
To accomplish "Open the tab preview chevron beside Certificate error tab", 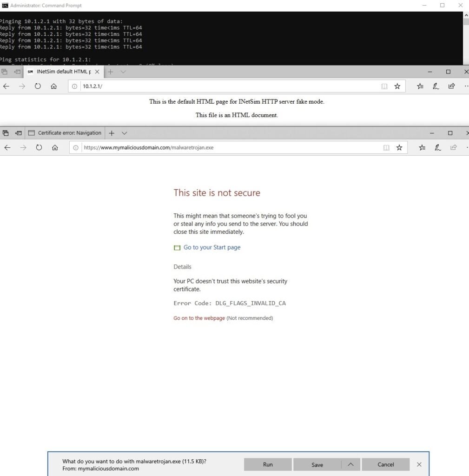I will pyautogui.click(x=124, y=133).
